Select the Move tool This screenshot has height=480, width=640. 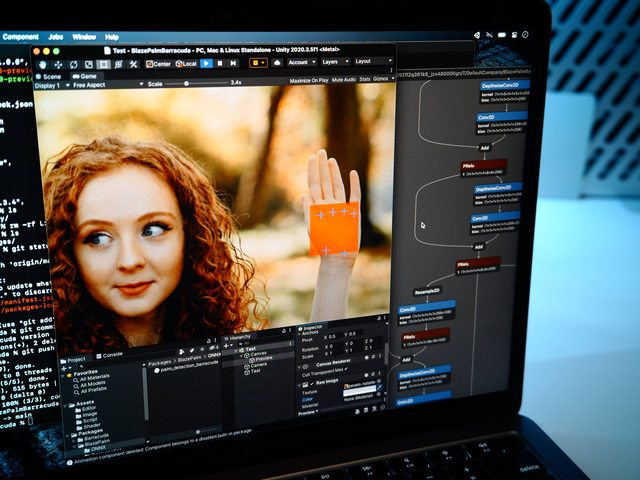coord(58,64)
